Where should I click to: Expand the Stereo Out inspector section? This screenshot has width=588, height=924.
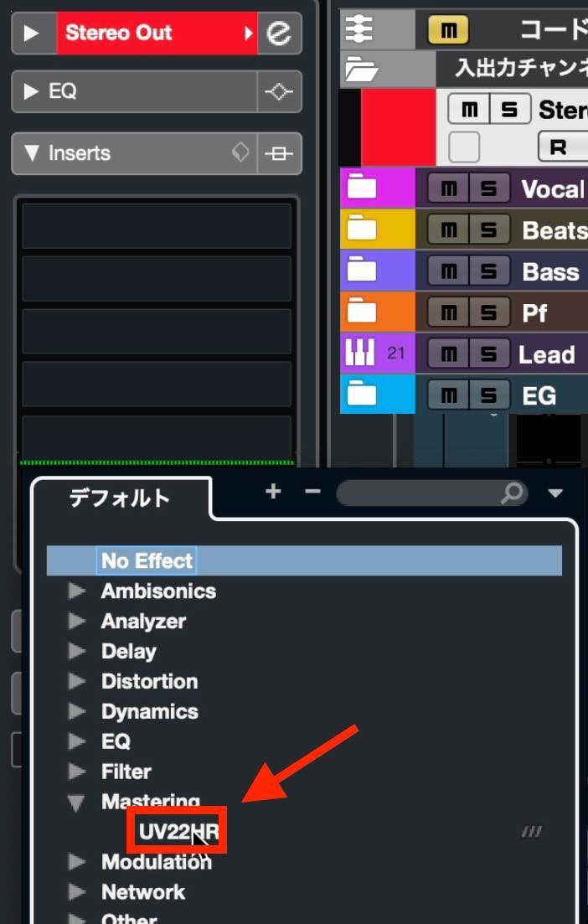[x=32, y=33]
